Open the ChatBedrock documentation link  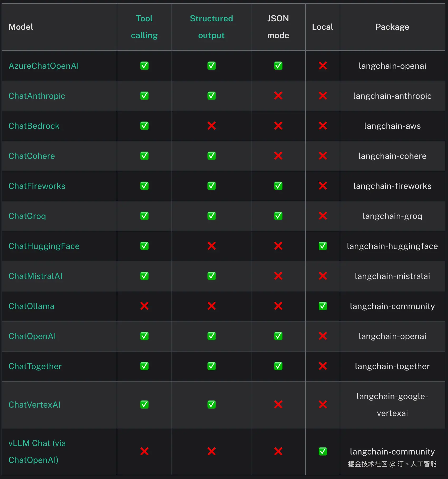tap(34, 126)
